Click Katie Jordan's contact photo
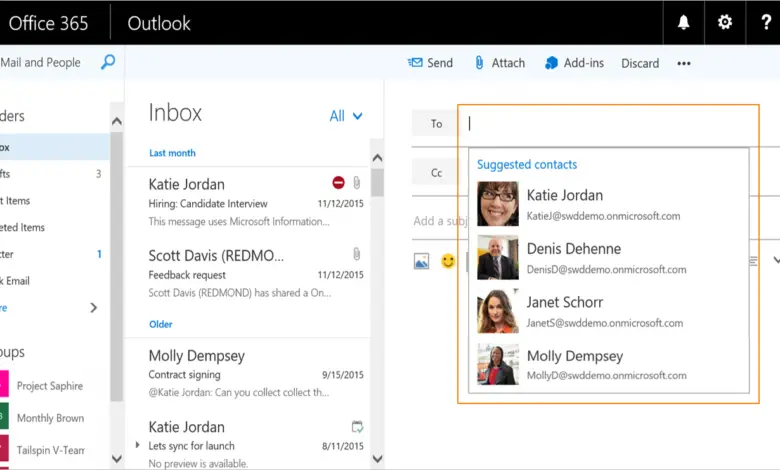The image size is (780, 470). [497, 204]
